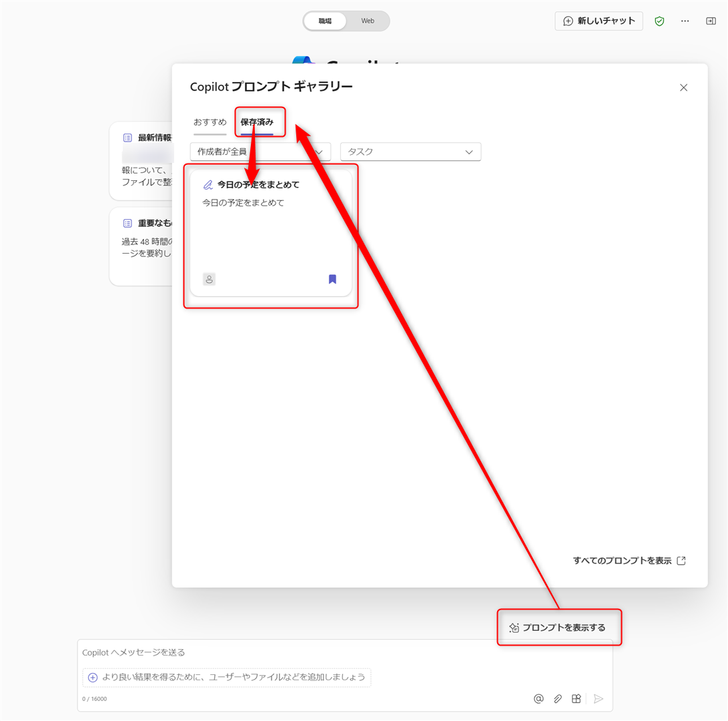Click the list icon on 最新情報 card
This screenshot has width=728, height=721.
coord(127,138)
